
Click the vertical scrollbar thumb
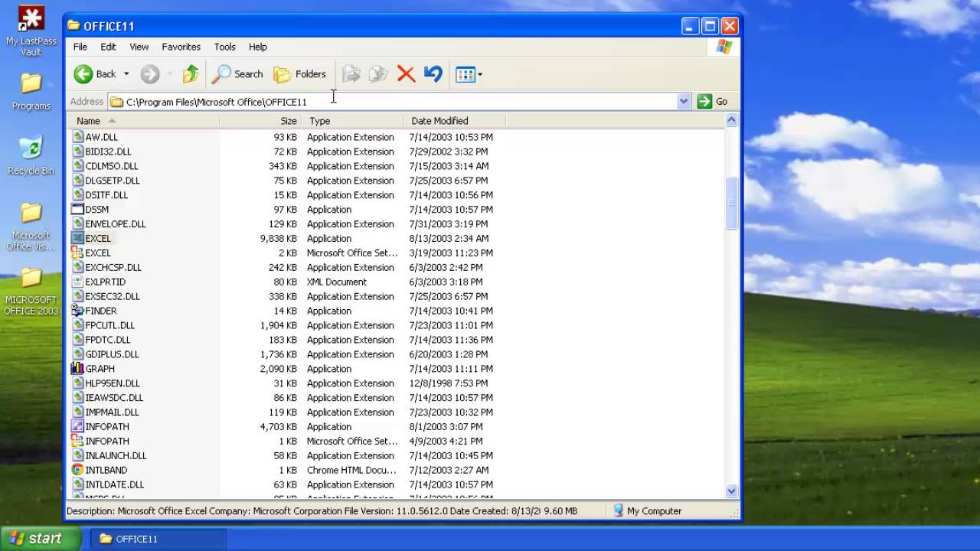(x=731, y=203)
